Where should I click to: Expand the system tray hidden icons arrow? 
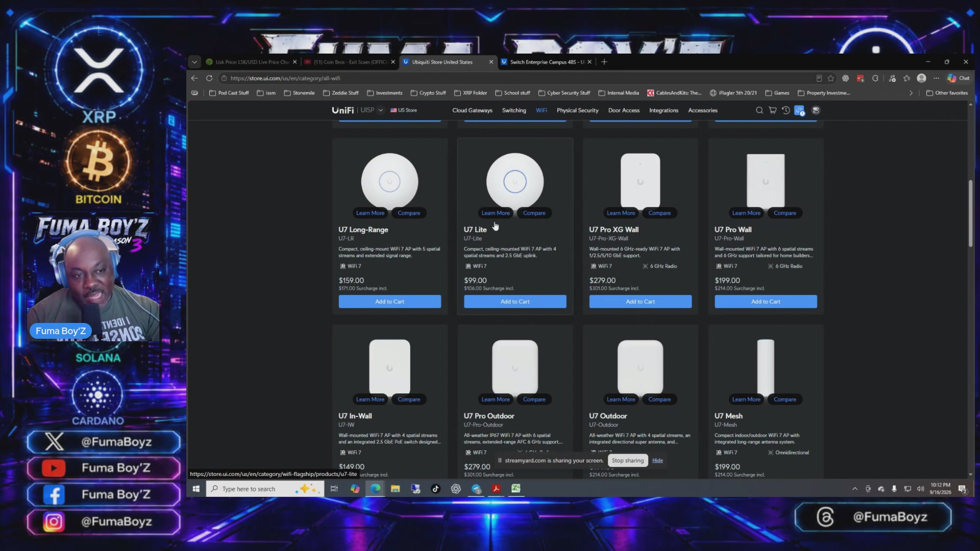tap(855, 489)
